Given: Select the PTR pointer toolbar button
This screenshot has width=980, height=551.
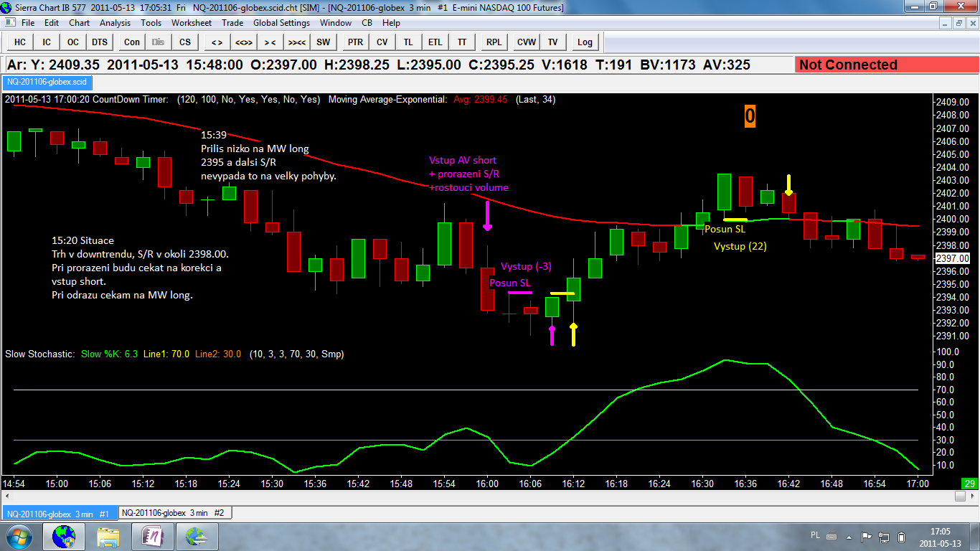Looking at the screenshot, I should (356, 42).
